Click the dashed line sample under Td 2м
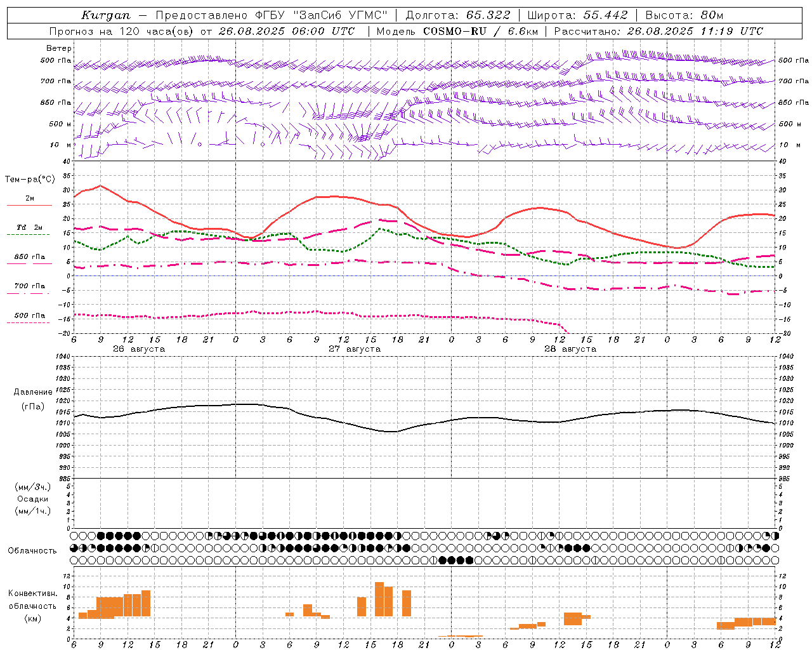The height and width of the screenshot is (650, 812). pos(28,235)
